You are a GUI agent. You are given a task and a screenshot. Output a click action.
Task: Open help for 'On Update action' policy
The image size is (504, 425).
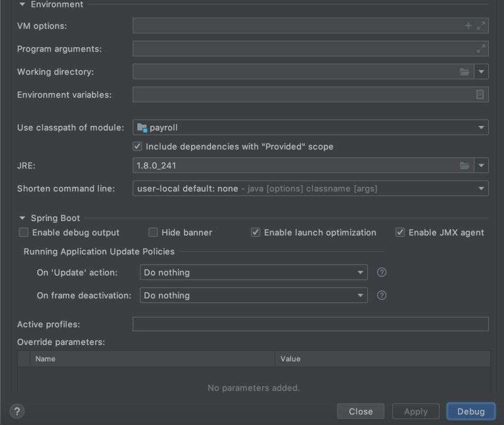tap(381, 272)
